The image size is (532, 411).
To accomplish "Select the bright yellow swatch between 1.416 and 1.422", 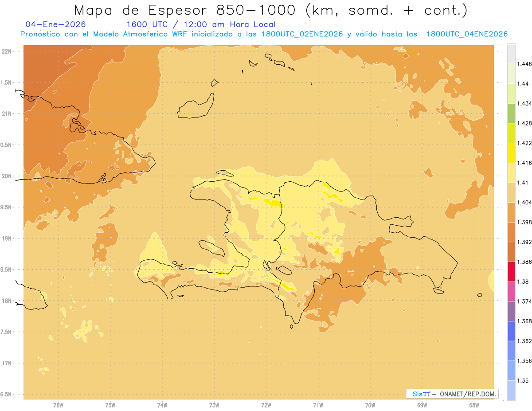I will [x=511, y=153].
